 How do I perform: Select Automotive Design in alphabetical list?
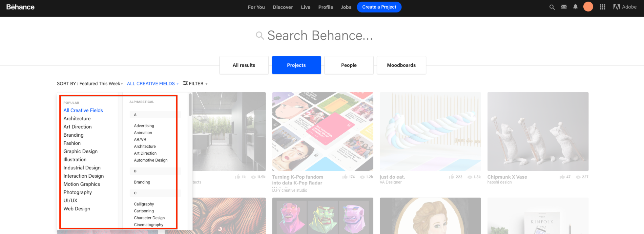tap(151, 160)
